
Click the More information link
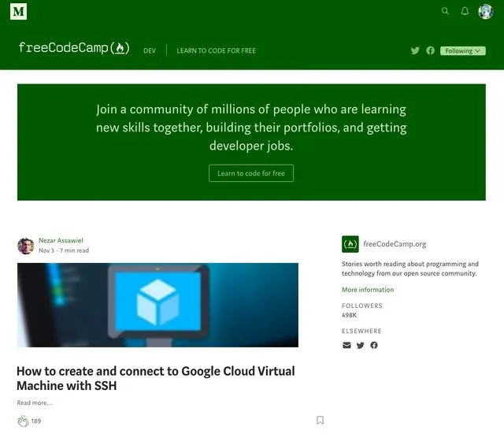[368, 290]
